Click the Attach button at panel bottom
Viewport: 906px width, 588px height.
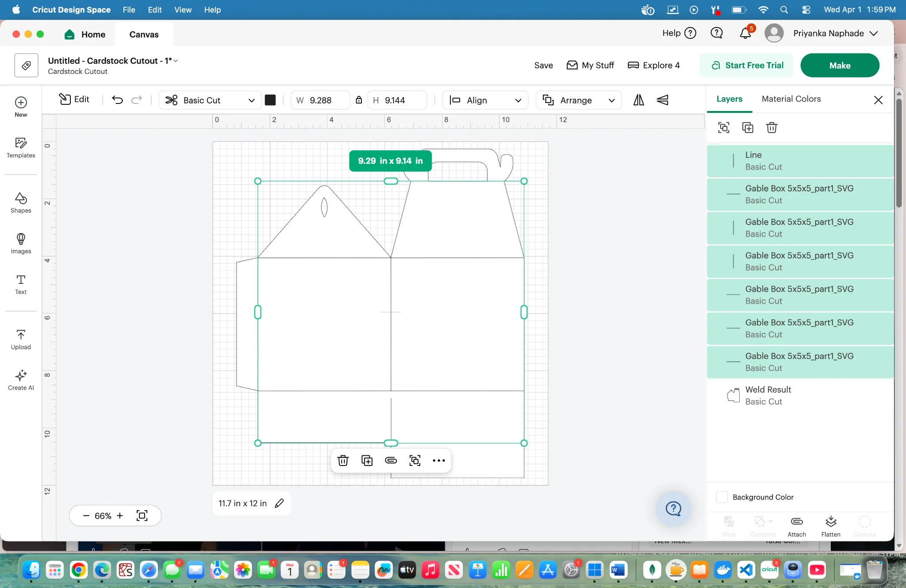[797, 527]
